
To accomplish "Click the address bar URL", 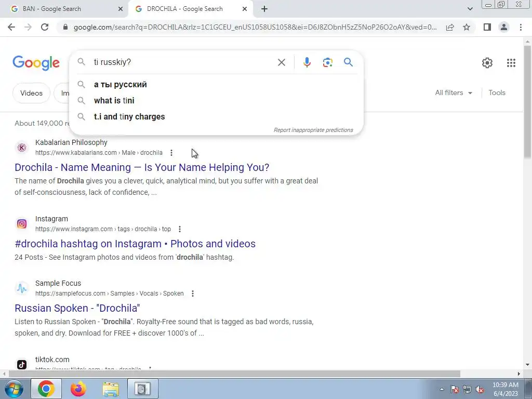I will tap(255, 27).
